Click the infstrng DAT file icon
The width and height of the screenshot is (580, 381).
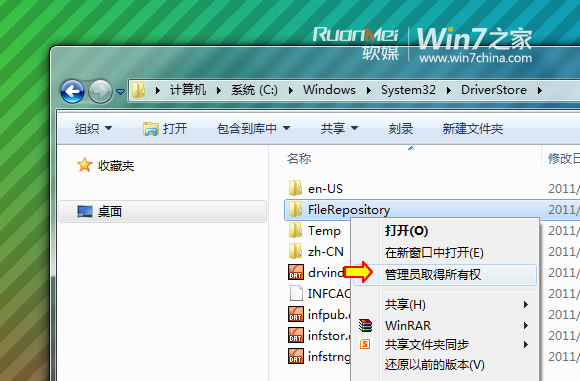(x=296, y=357)
